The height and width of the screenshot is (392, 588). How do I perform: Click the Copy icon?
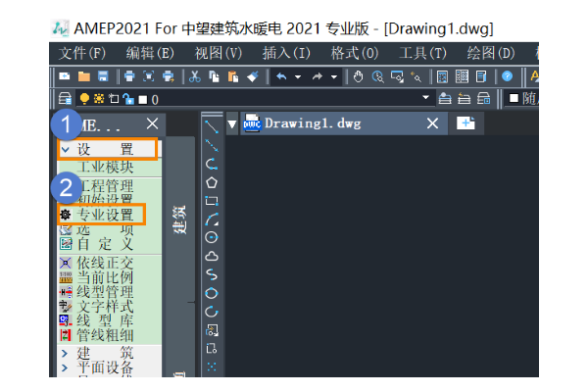pos(214,76)
